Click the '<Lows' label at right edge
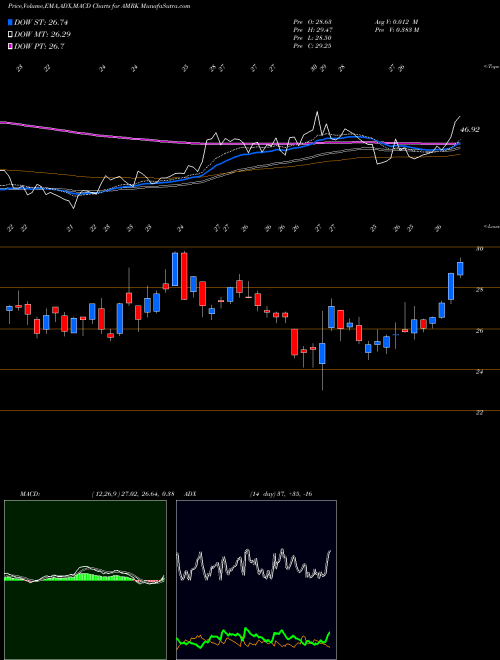 (491, 226)
